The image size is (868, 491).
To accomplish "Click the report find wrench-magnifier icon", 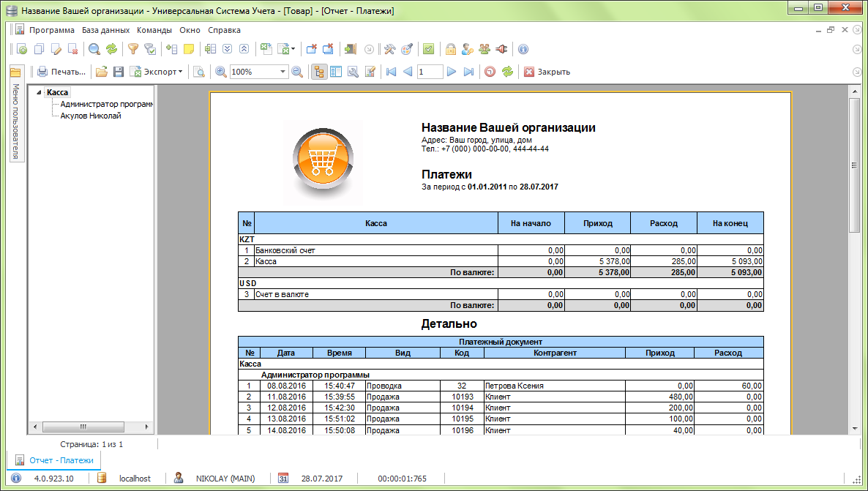I will click(353, 72).
